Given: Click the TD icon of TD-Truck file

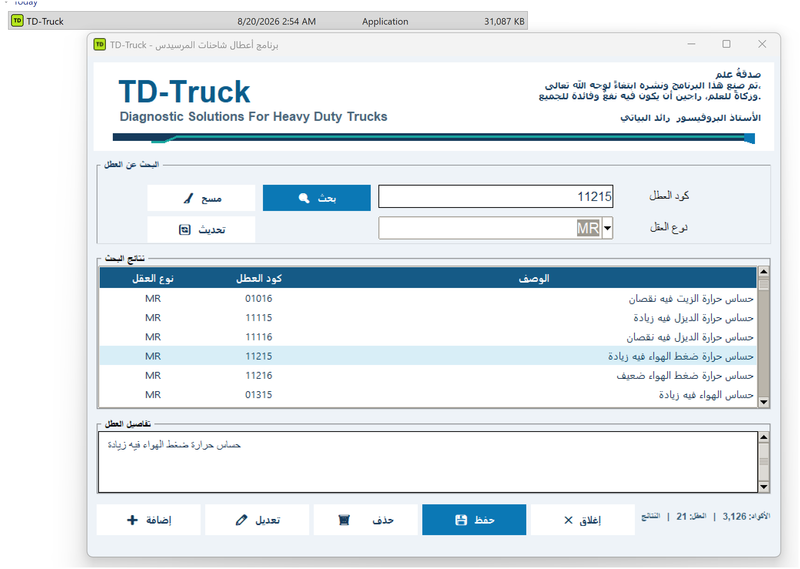Looking at the screenshot, I should point(17,20).
